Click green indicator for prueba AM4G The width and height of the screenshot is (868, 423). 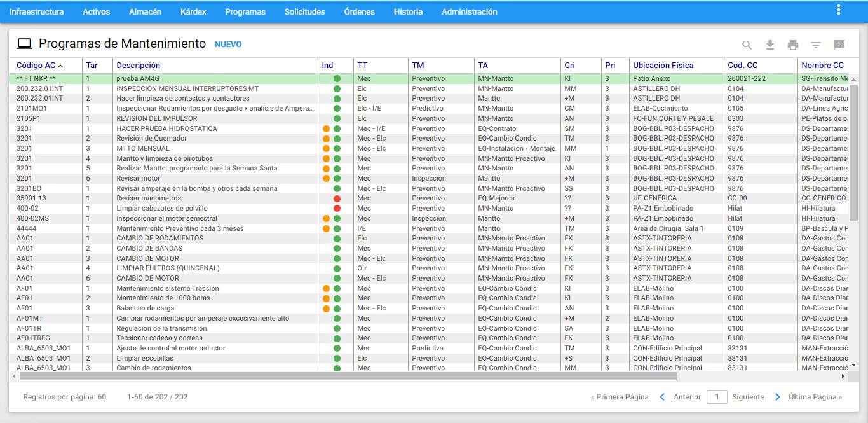click(x=337, y=79)
